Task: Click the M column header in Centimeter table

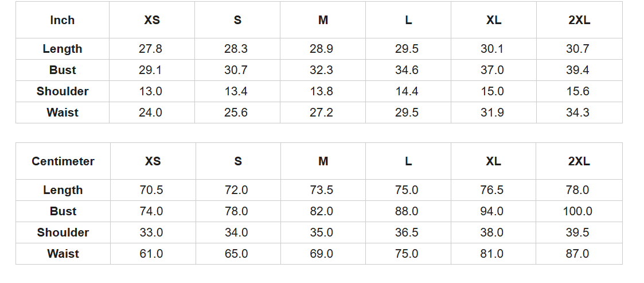Action: (x=323, y=161)
